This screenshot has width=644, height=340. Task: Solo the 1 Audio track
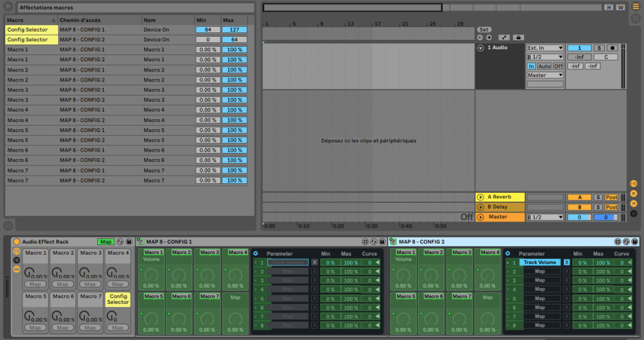[599, 48]
